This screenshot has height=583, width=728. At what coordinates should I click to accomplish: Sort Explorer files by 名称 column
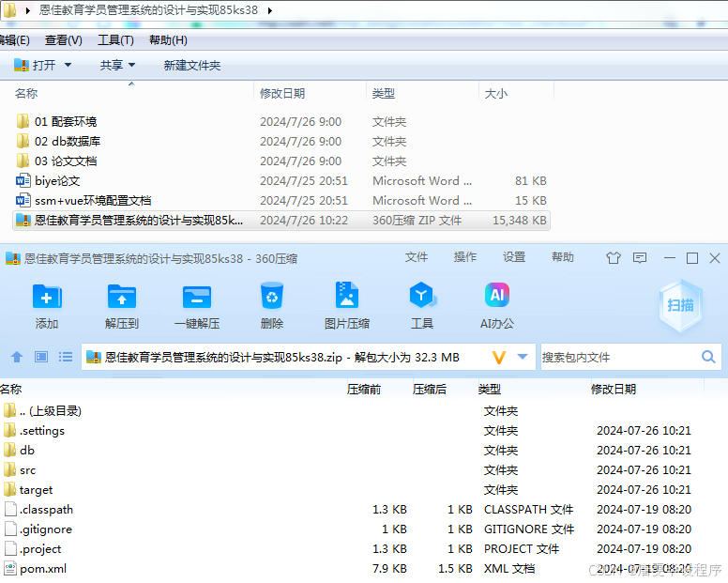click(26, 93)
